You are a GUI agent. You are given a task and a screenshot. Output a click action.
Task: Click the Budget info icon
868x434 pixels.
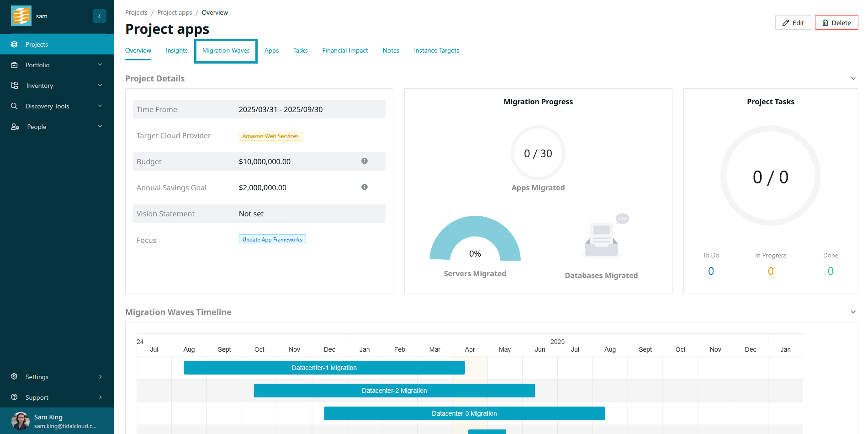[x=364, y=161]
